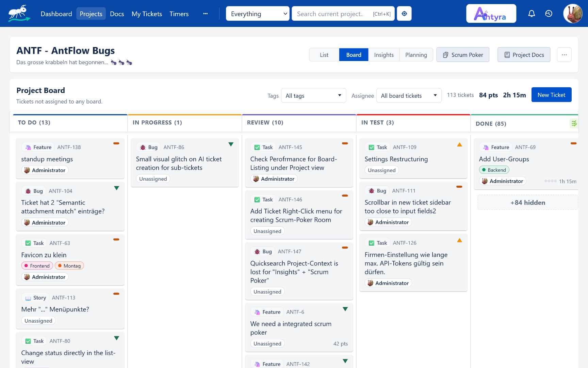This screenshot has height=368, width=588.
Task: Click low priority arrow on ANTF-80
Action: (x=116, y=338)
